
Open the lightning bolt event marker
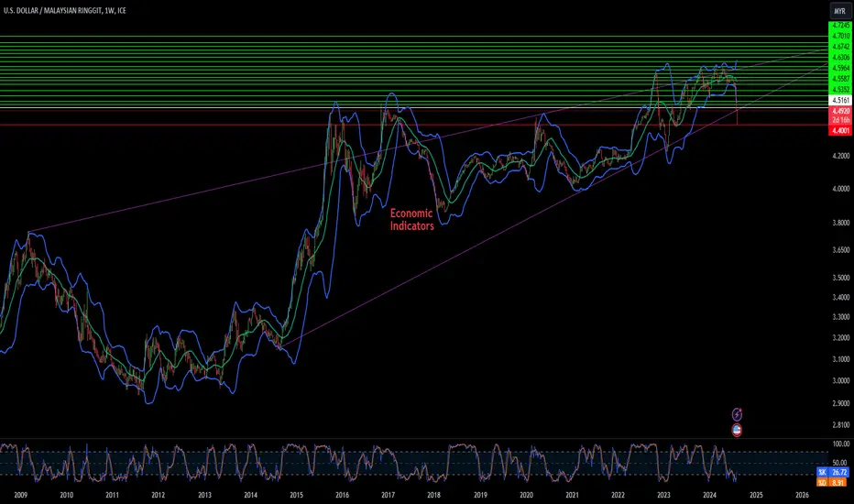coord(737,414)
